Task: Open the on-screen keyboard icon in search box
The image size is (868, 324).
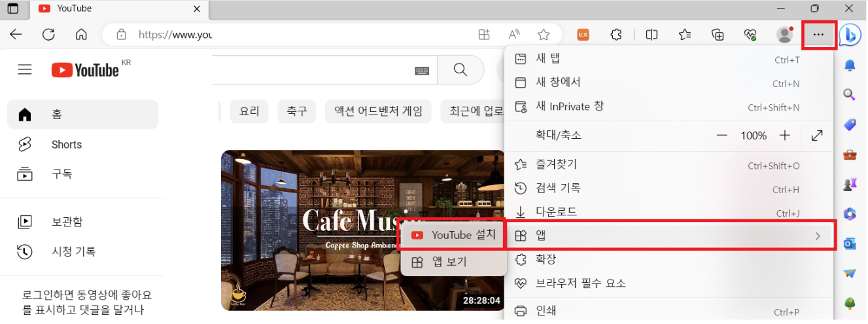Action: [x=422, y=70]
